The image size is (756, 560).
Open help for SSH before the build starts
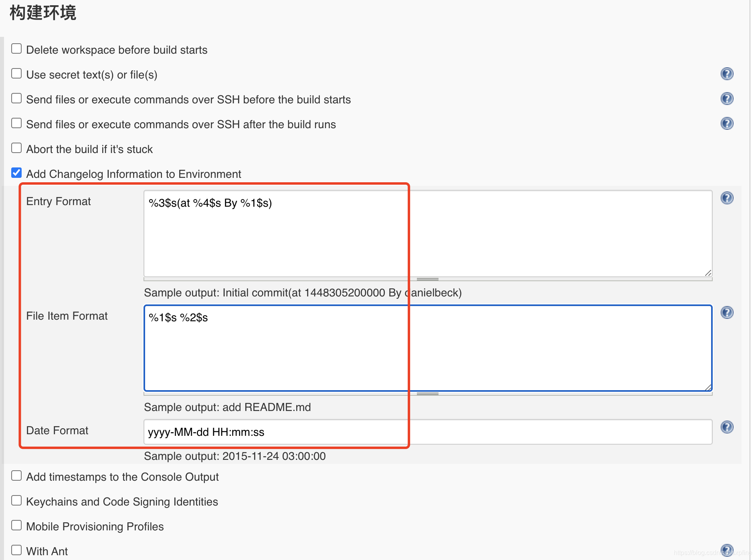point(727,99)
